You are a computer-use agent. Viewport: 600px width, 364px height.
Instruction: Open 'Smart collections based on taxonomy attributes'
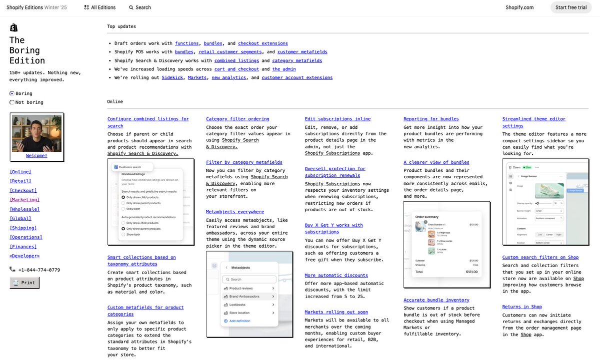point(141,261)
